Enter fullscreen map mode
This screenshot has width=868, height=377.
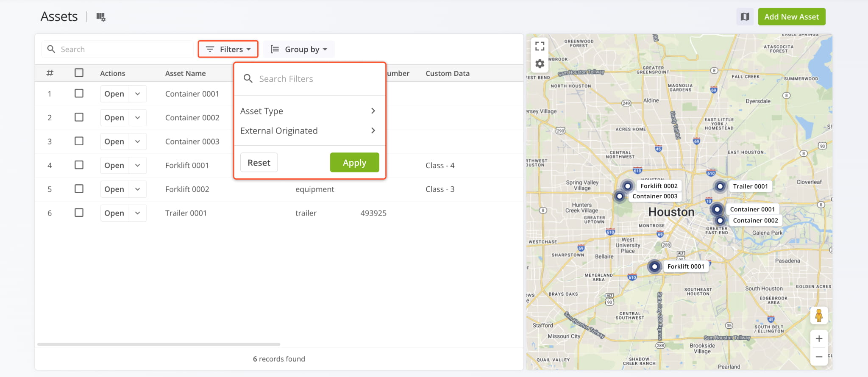540,46
